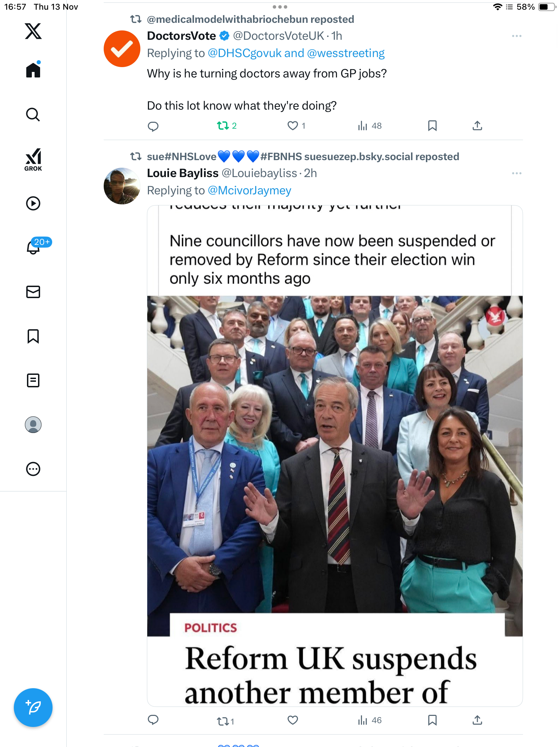Open the Grok assistant icon
Image resolution: width=560 pixels, height=747 pixels.
[33, 159]
